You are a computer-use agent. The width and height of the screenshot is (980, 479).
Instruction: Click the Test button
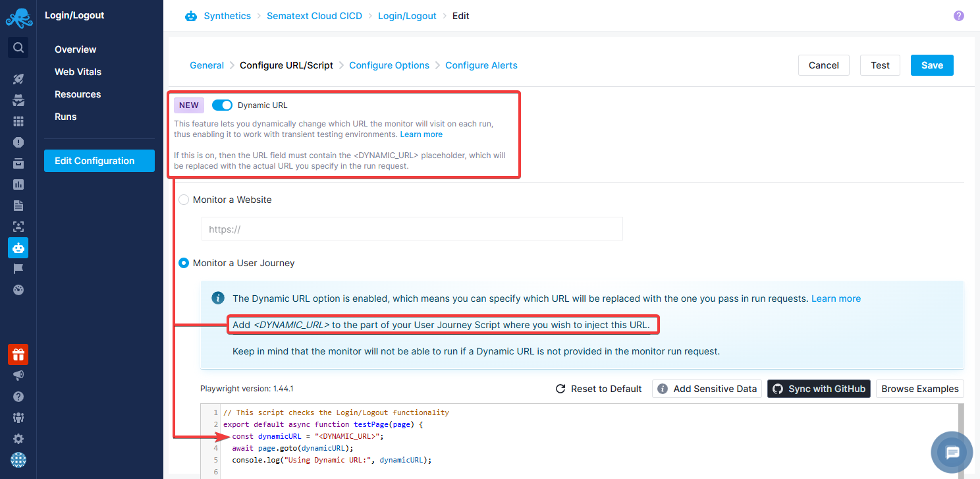880,65
